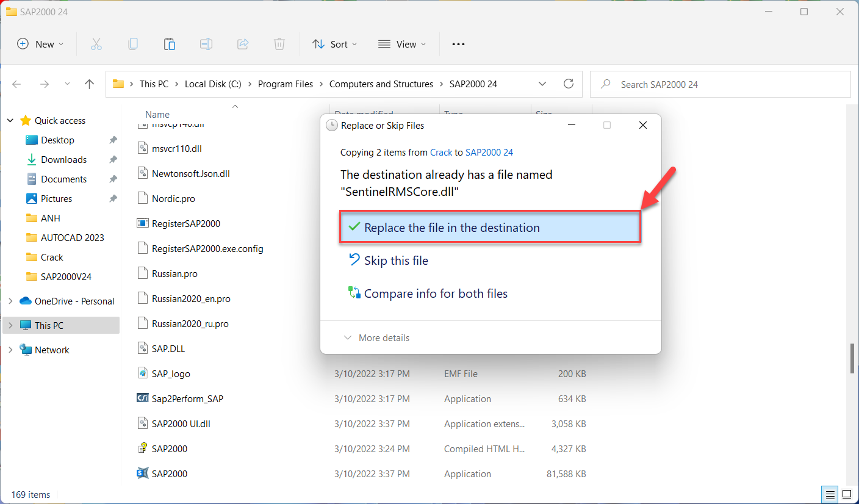Click the Share icon in toolbar

243,44
